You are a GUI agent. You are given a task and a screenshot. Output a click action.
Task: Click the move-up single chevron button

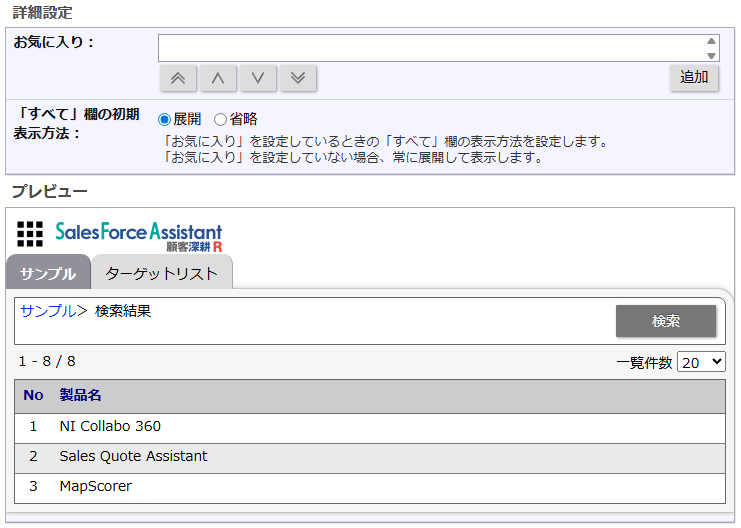[x=218, y=78]
